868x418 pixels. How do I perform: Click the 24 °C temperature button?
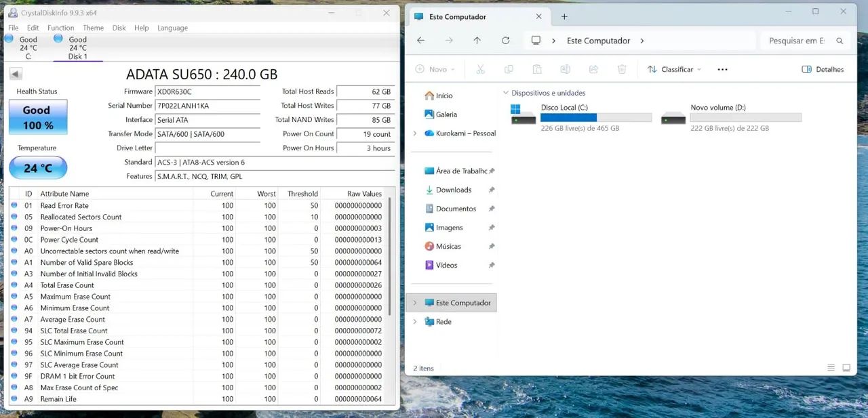pyautogui.click(x=38, y=168)
